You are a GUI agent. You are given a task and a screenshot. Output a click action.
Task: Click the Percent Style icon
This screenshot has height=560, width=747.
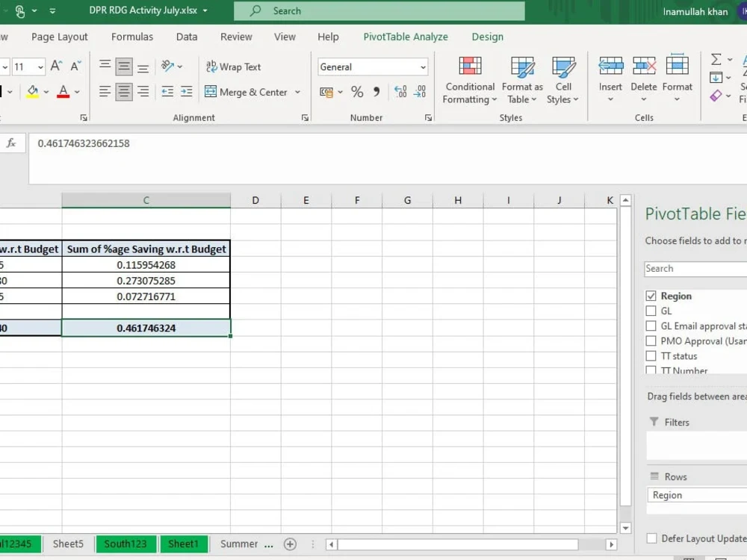click(357, 91)
